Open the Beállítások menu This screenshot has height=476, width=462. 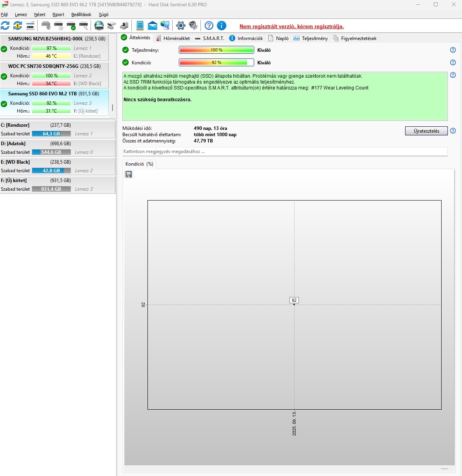pos(81,15)
